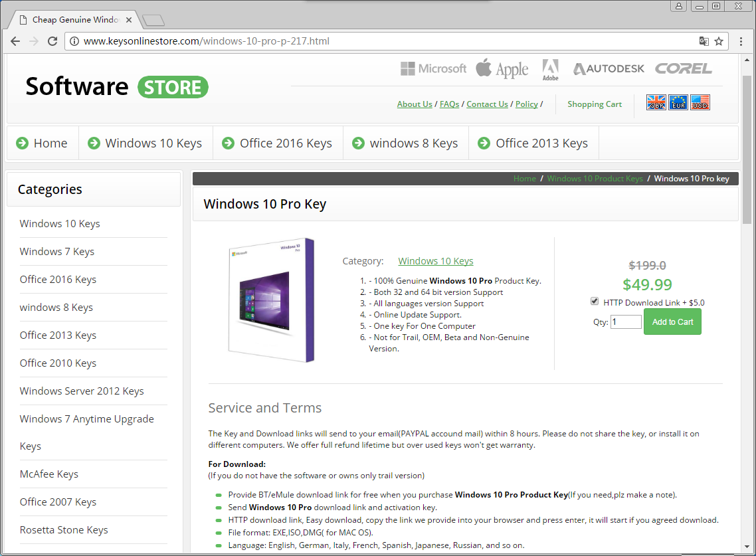Select Office 2013 Keys in Categories sidebar
The width and height of the screenshot is (756, 556).
click(58, 335)
